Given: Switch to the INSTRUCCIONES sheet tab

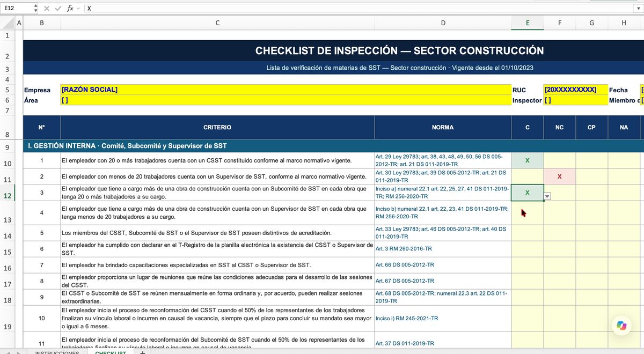Looking at the screenshot, I should coord(57,352).
